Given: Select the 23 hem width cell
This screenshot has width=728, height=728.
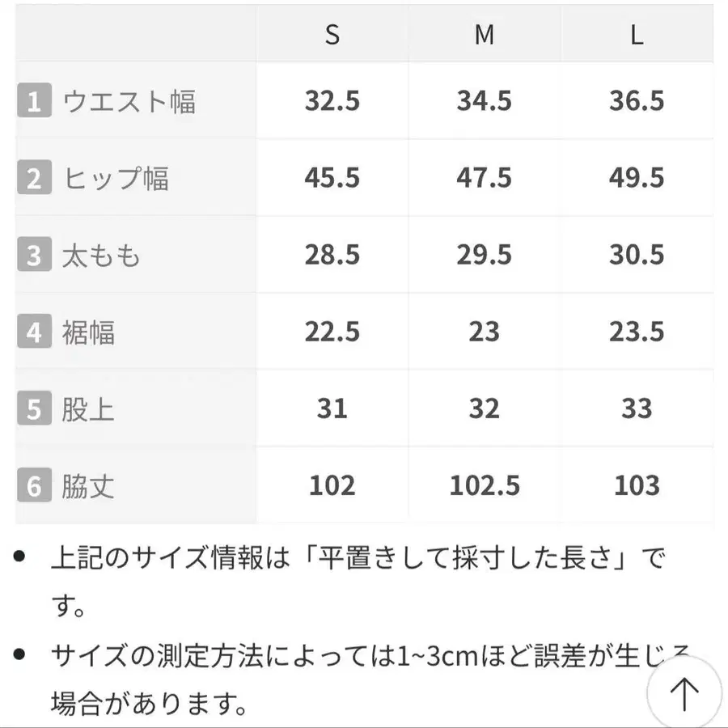Looking at the screenshot, I should tap(484, 332).
